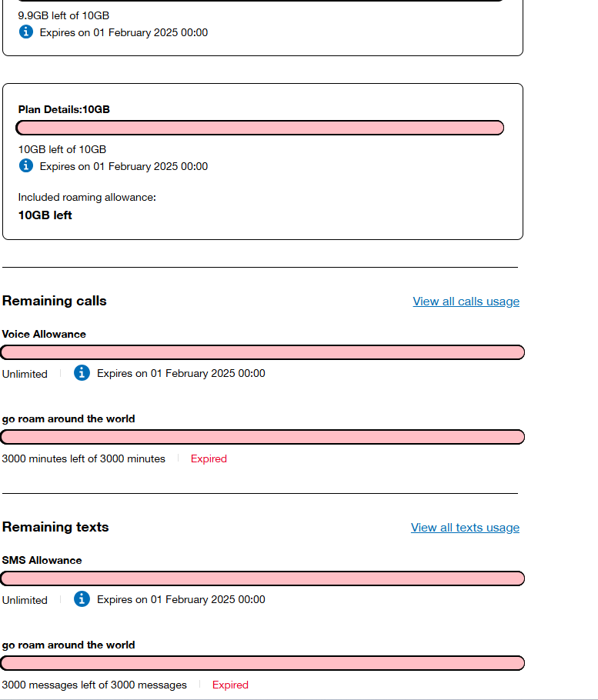
Task: Open info icon next to SMS Allowance expiry
Action: point(82,599)
